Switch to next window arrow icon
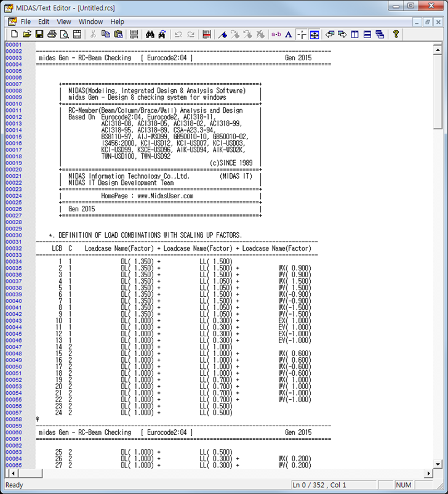Screen dimensions: 448x494 [342, 34]
